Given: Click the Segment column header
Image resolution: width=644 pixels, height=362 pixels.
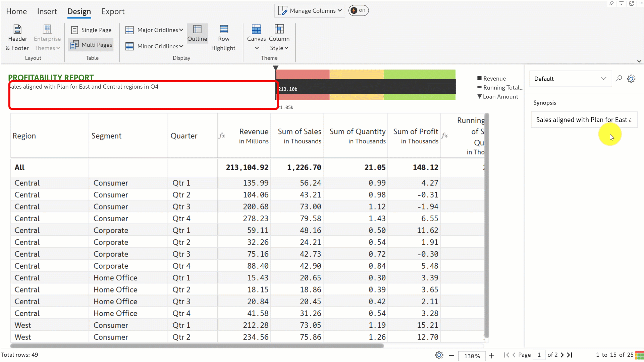Looking at the screenshot, I should (x=106, y=136).
